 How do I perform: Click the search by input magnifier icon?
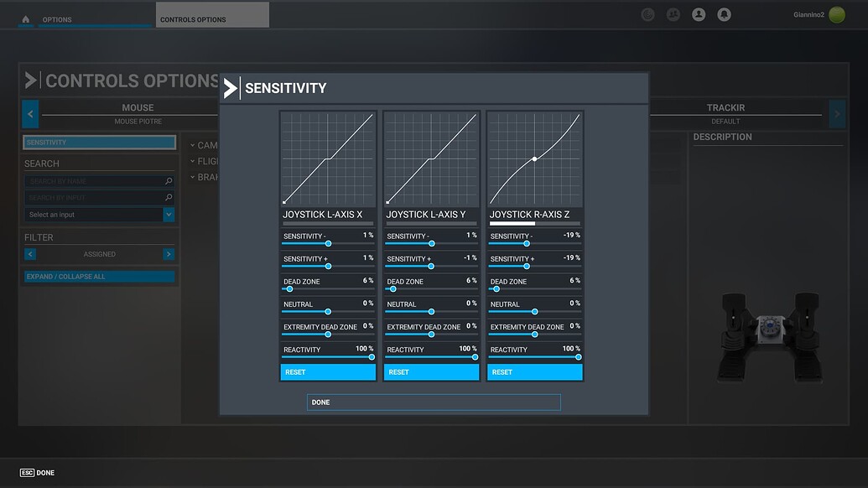169,198
